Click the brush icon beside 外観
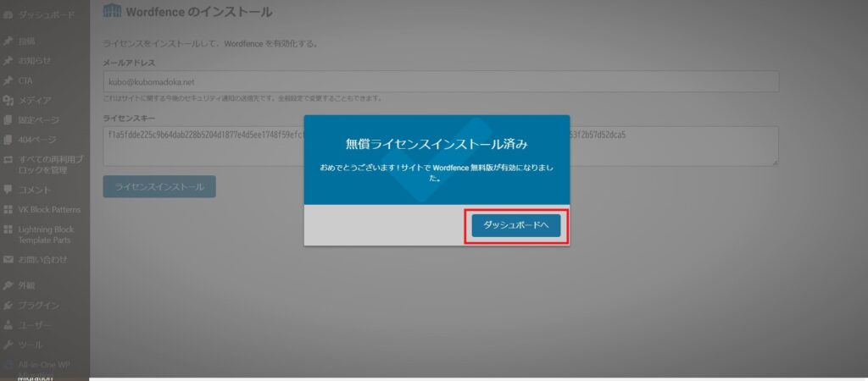 (x=8, y=285)
